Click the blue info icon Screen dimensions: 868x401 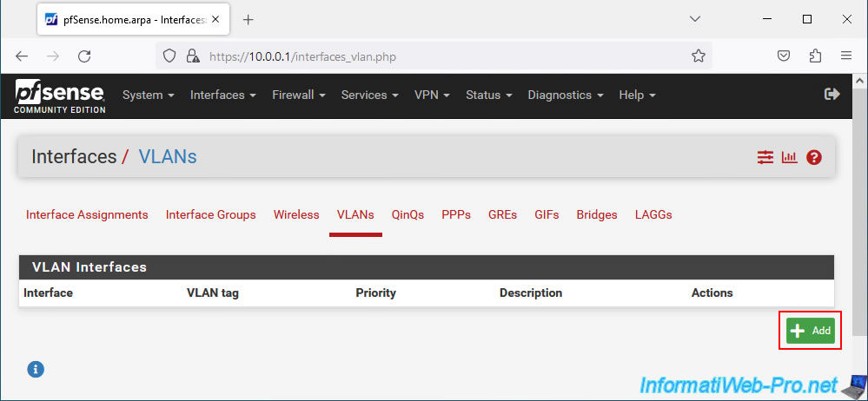pyautogui.click(x=36, y=369)
